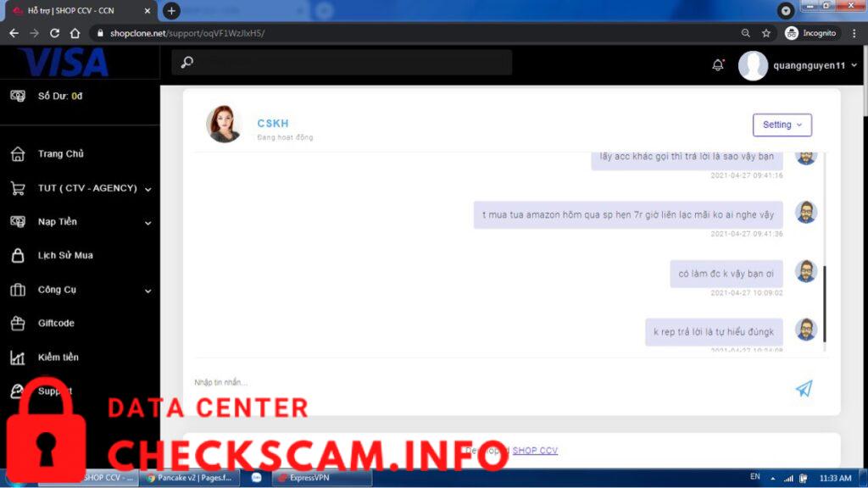
Task: Follow the SHOP CCV footer link
Action: (x=535, y=451)
